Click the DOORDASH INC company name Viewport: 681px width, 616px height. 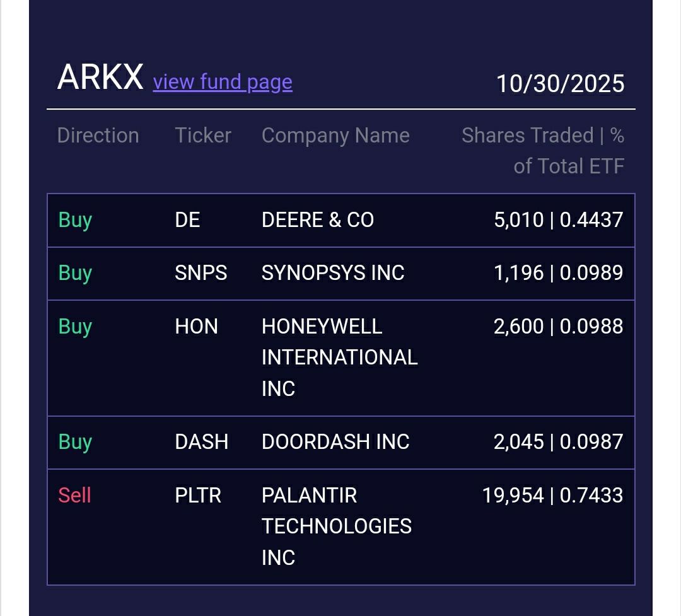[x=335, y=442]
